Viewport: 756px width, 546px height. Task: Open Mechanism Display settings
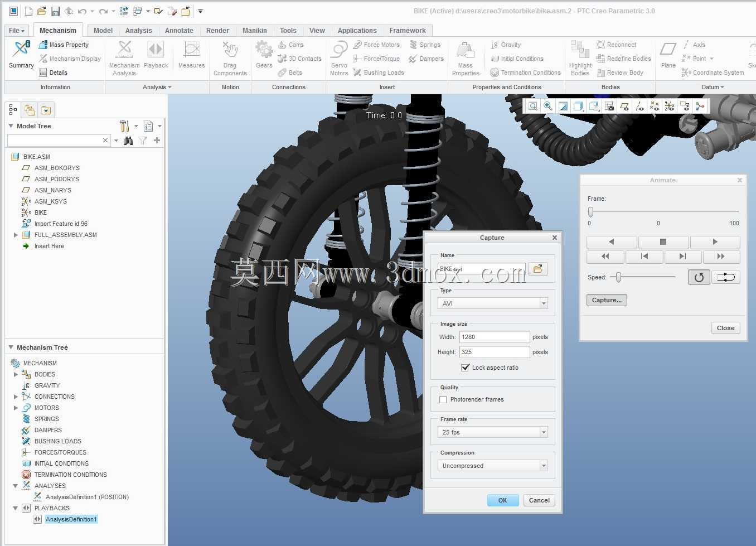tap(70, 59)
